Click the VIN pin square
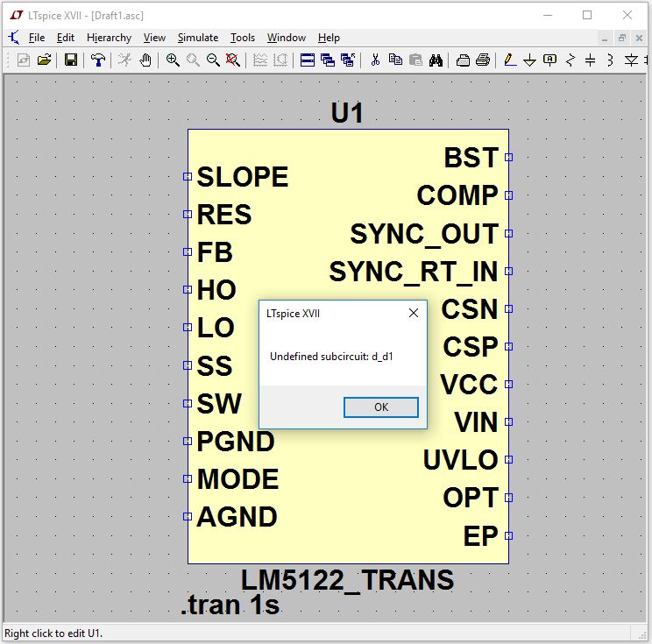 coord(508,422)
